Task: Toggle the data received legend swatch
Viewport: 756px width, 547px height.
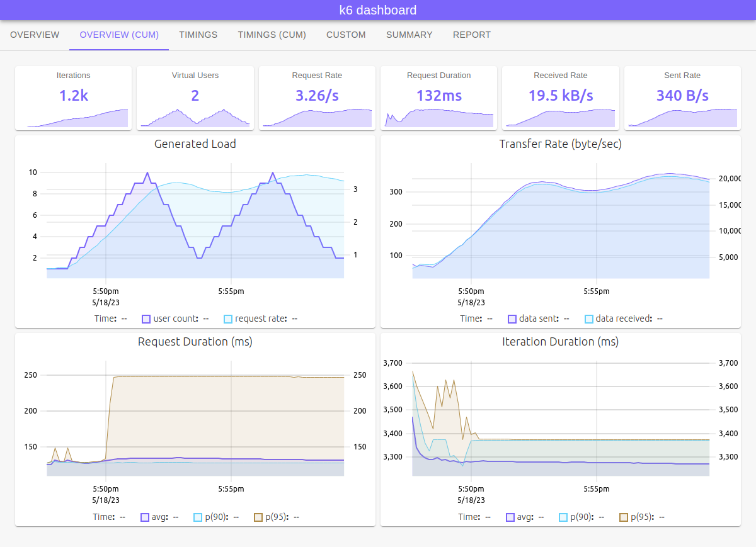Action: [x=589, y=319]
